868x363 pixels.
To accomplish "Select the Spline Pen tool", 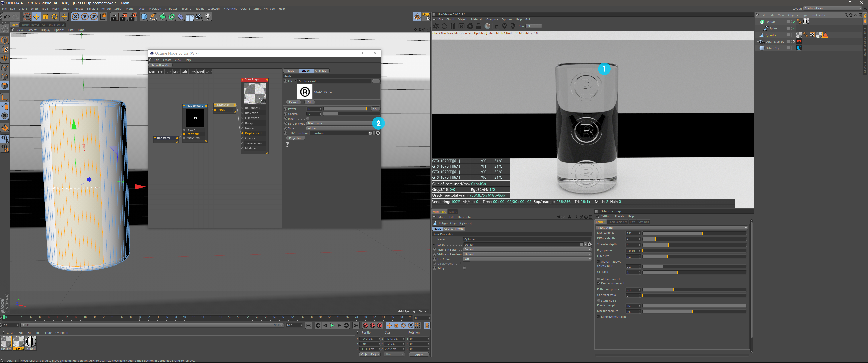I will 153,16.
